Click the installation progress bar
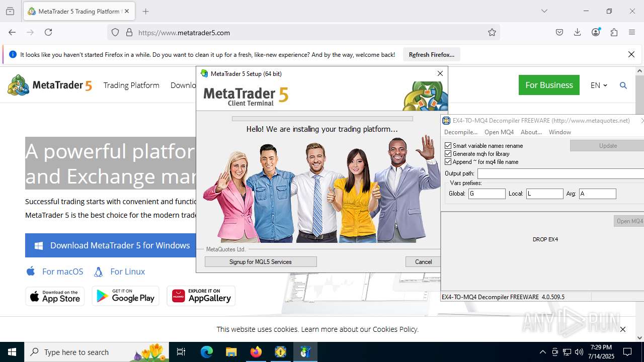The image size is (644, 362). [323, 119]
